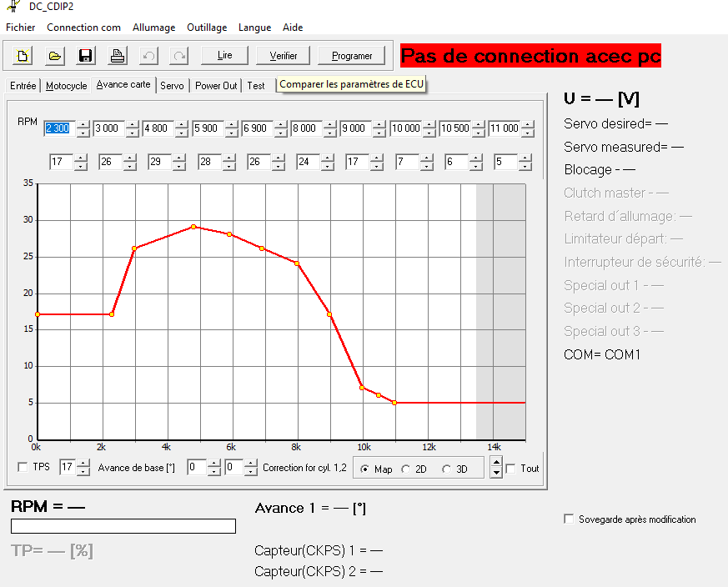The width and height of the screenshot is (728, 587).
Task: Click the RPM field showing 11 000
Action: 505,128
